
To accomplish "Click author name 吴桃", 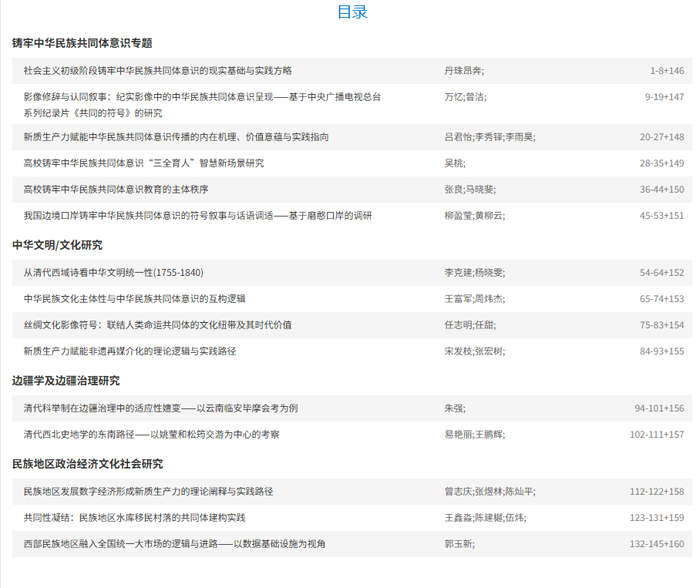I will pyautogui.click(x=454, y=163).
